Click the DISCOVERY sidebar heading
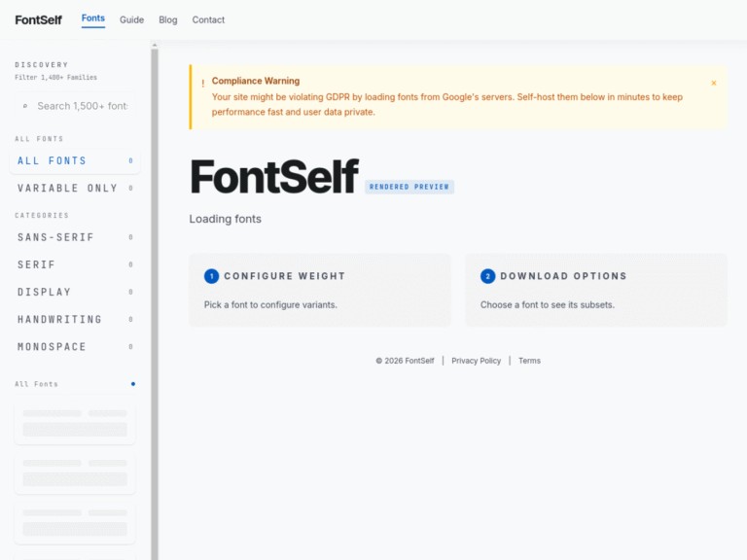This screenshot has height=560, width=747. tap(42, 65)
